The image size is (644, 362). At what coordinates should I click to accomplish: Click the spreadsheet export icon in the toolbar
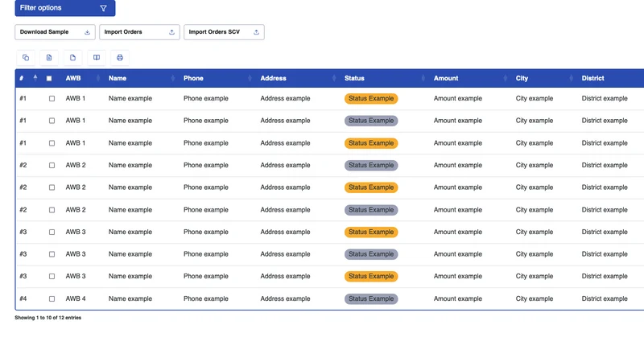tap(49, 57)
